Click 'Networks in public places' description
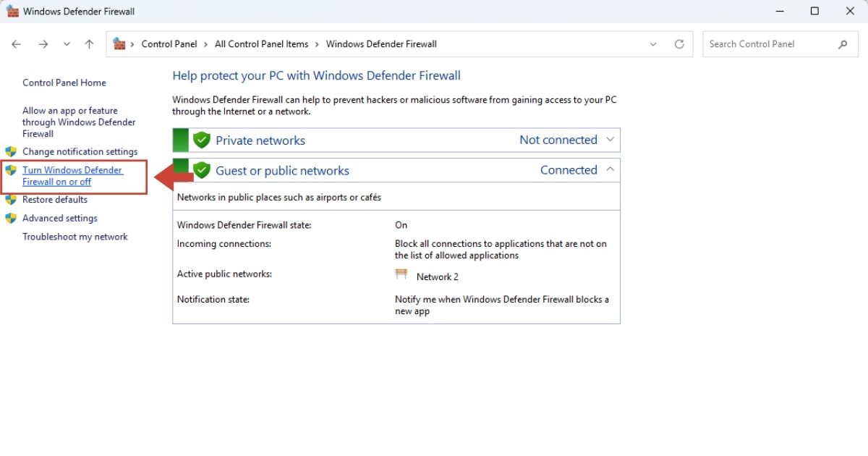The width and height of the screenshot is (868, 456). [x=279, y=197]
